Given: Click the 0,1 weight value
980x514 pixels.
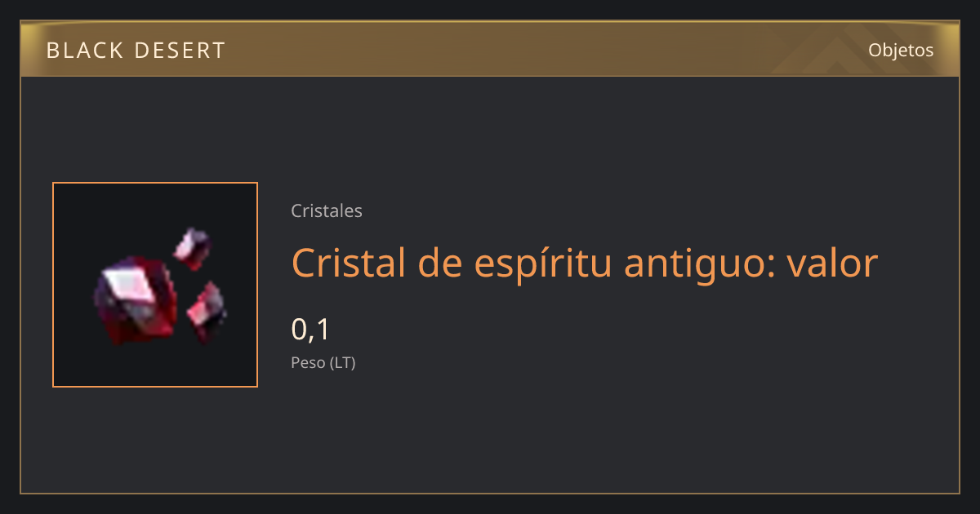Looking at the screenshot, I should (x=310, y=330).
